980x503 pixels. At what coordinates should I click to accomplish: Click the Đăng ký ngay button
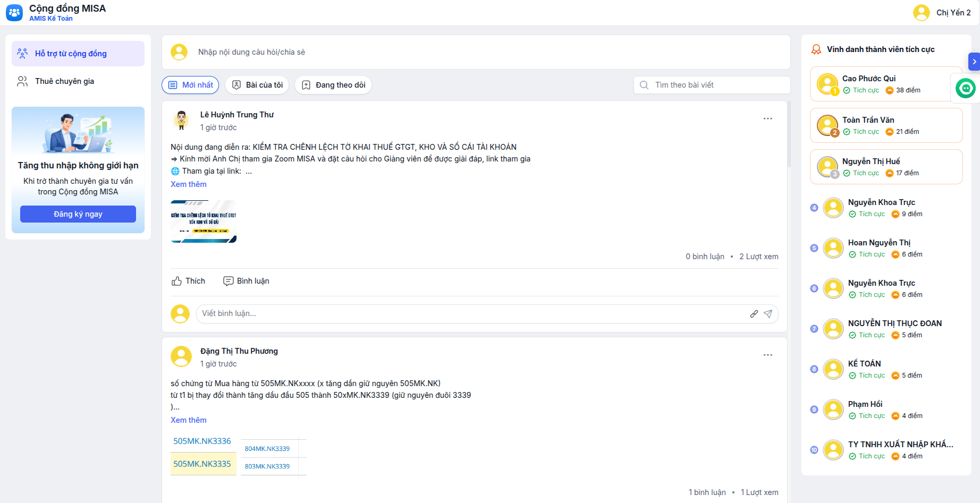pos(78,214)
